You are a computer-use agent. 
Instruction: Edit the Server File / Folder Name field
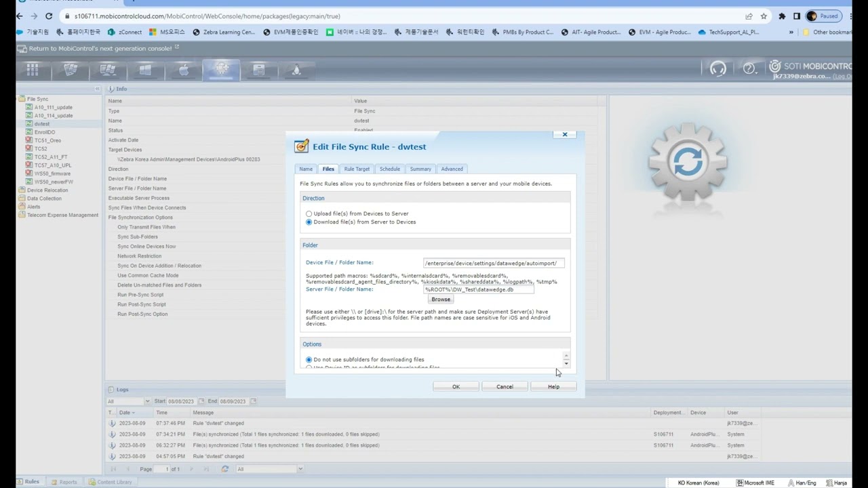[x=479, y=289]
